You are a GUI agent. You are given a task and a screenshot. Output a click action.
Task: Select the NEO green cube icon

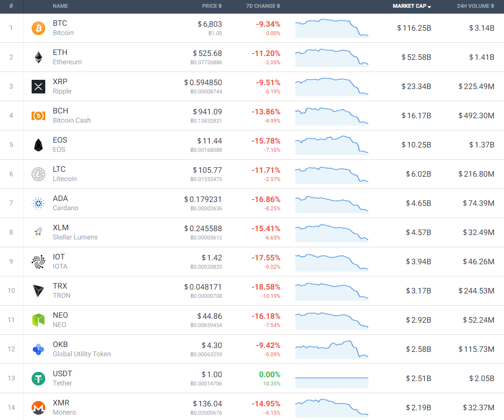click(x=38, y=320)
